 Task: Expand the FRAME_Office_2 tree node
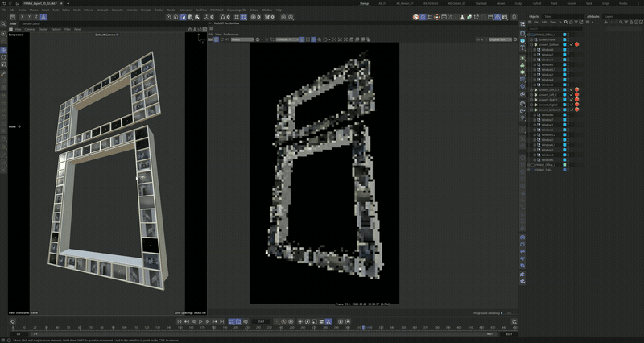pos(529,165)
